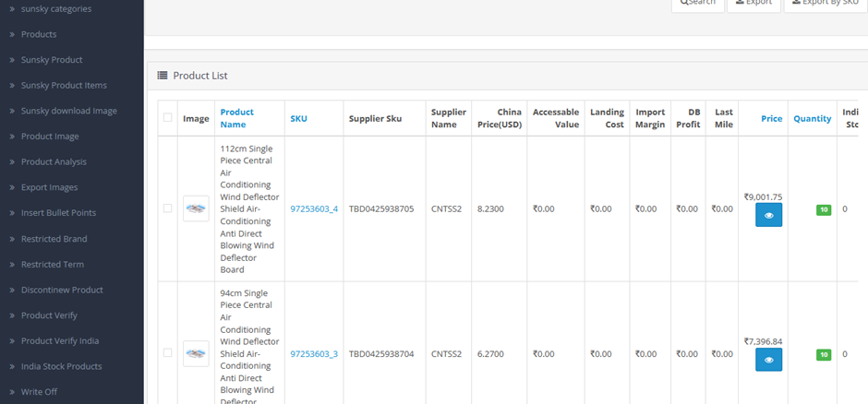
Task: Click the arrow icon beside Write Off
Action: (x=11, y=392)
